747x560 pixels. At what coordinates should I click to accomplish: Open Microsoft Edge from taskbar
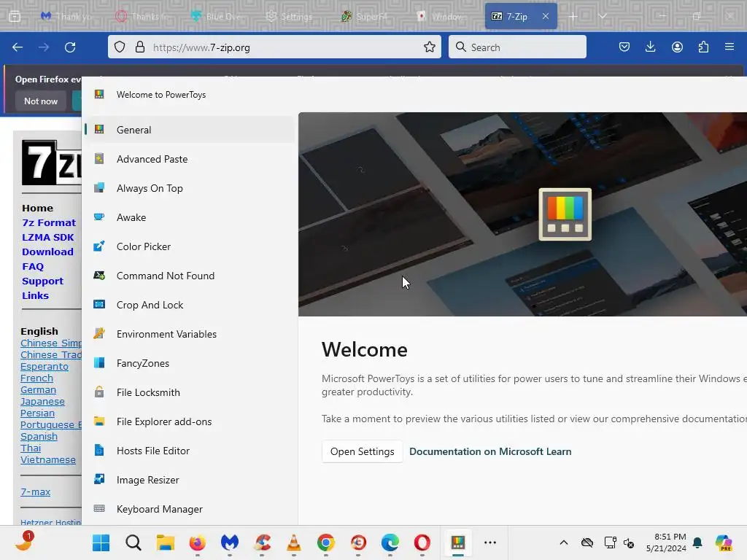(x=390, y=542)
